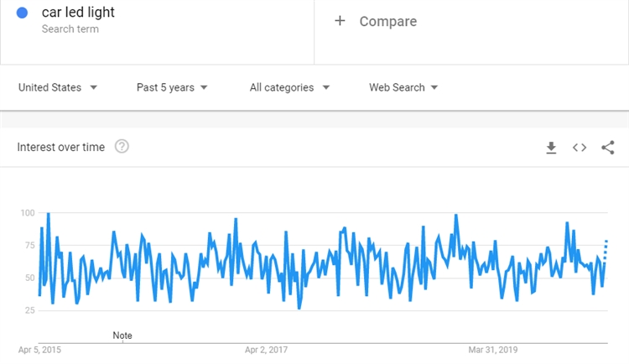Click the 100 value on the y-axis
The height and width of the screenshot is (364, 629).
[x=27, y=213]
